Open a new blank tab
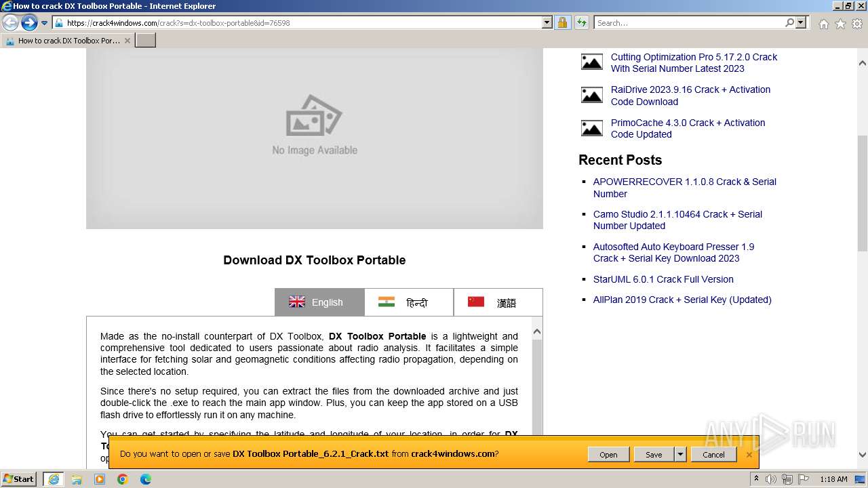This screenshot has width=868, height=488. point(146,41)
